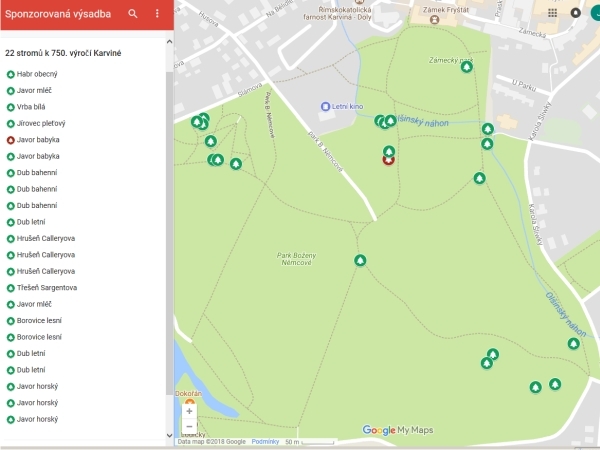Open the Google apps grid icon
Viewport: 600px width, 450px height.
pyautogui.click(x=553, y=13)
